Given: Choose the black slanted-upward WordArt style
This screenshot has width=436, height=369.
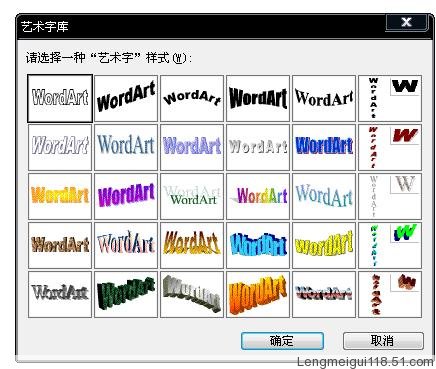Looking at the screenshot, I should click(x=126, y=98).
